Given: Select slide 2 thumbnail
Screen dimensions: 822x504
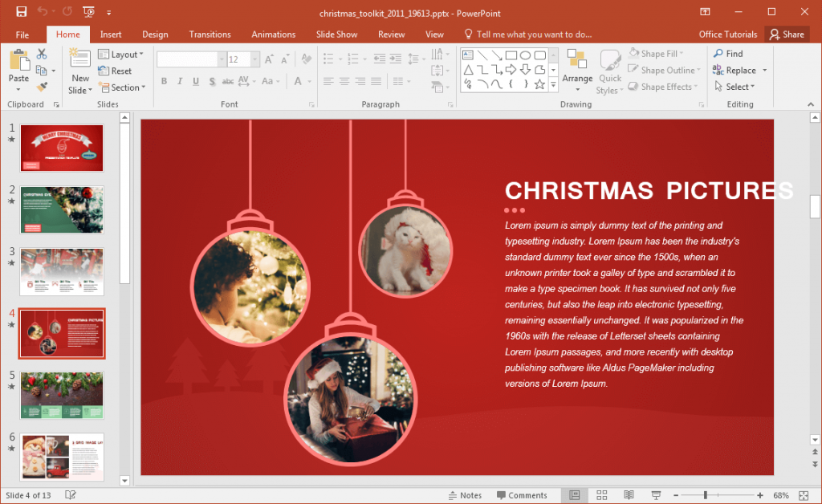Looking at the screenshot, I should tap(62, 209).
